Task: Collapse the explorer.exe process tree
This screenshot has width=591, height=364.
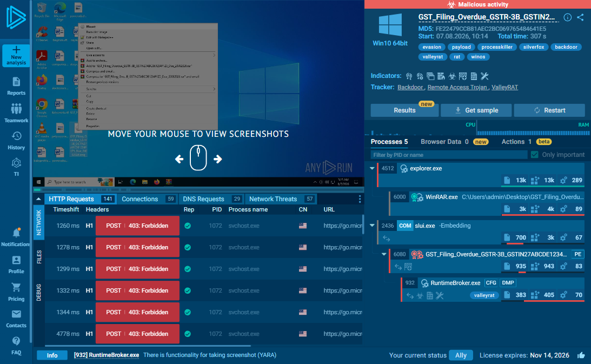Action: (372, 168)
